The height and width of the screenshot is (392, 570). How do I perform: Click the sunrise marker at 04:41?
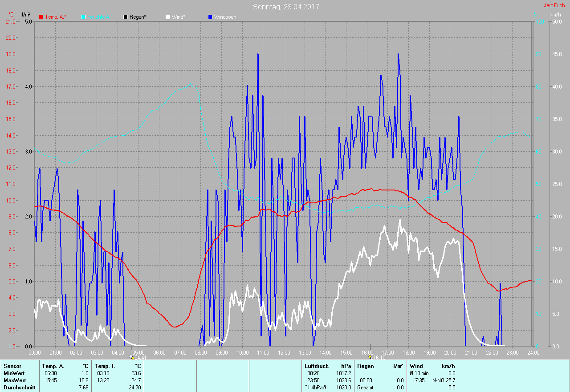coord(132,357)
